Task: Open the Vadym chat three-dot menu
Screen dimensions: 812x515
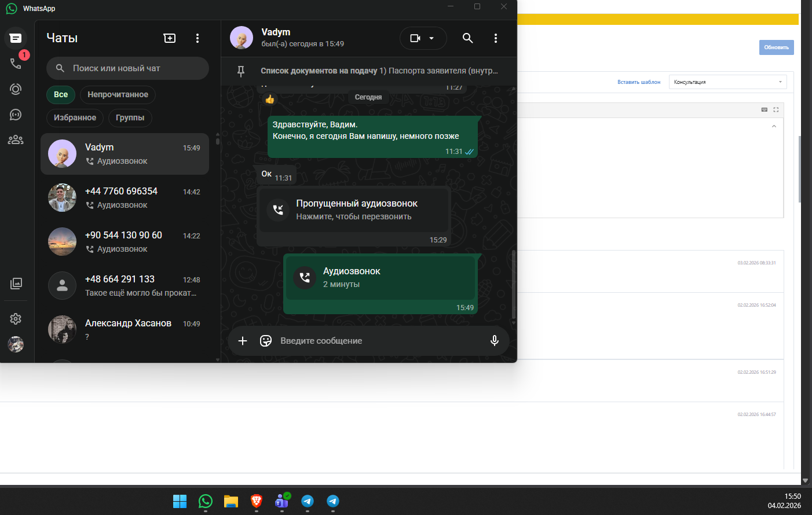Action: click(x=496, y=38)
